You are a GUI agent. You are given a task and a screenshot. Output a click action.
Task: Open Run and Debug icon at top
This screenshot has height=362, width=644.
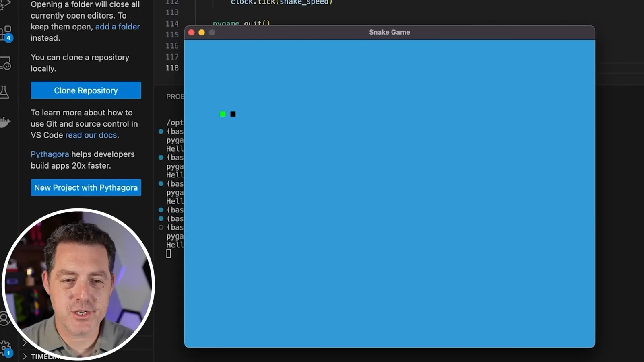coord(5,5)
